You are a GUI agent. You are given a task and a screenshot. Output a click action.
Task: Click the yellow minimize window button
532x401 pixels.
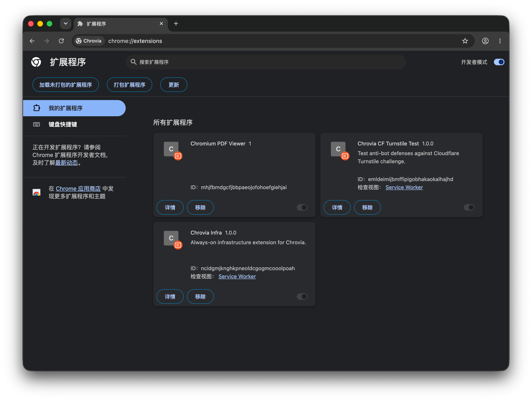pyautogui.click(x=40, y=23)
